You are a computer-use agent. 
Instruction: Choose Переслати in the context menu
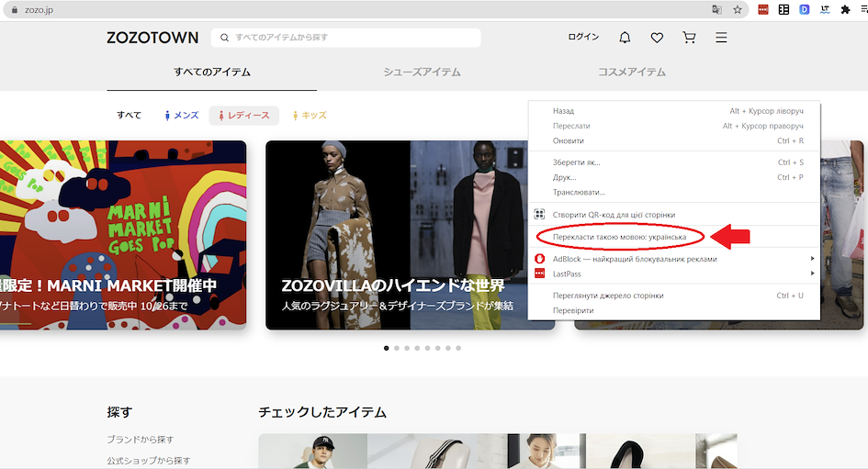673,126
